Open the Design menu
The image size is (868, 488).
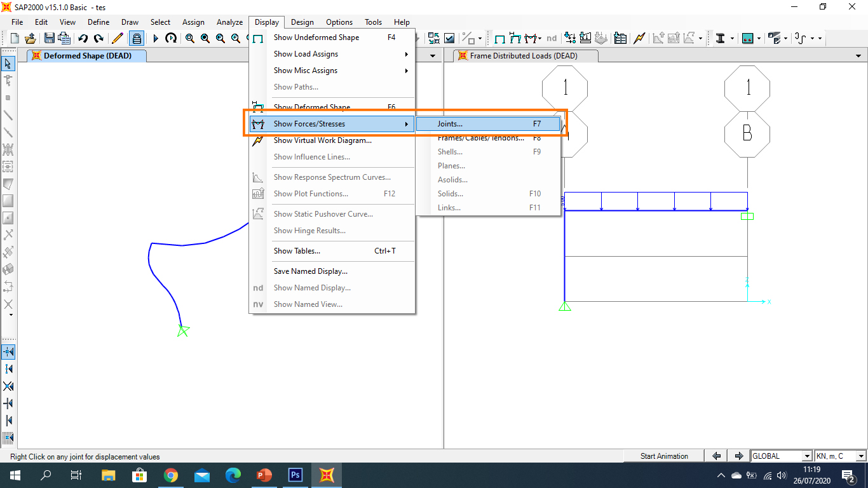[302, 22]
